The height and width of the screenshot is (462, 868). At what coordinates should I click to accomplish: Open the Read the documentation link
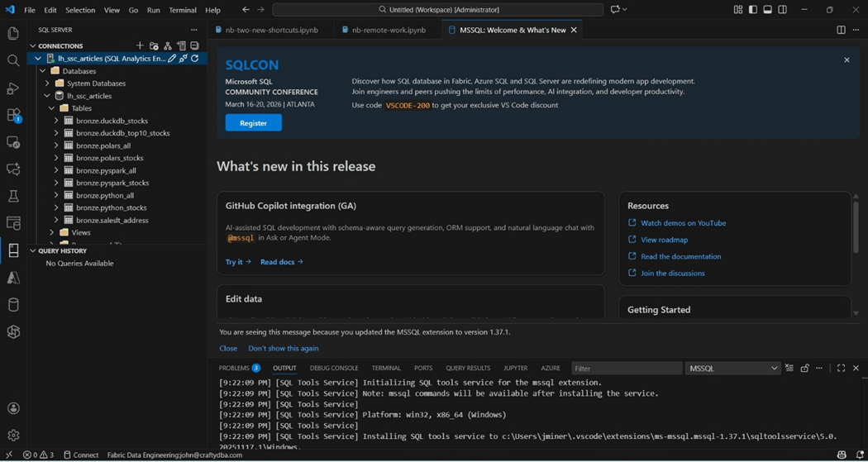(x=680, y=256)
